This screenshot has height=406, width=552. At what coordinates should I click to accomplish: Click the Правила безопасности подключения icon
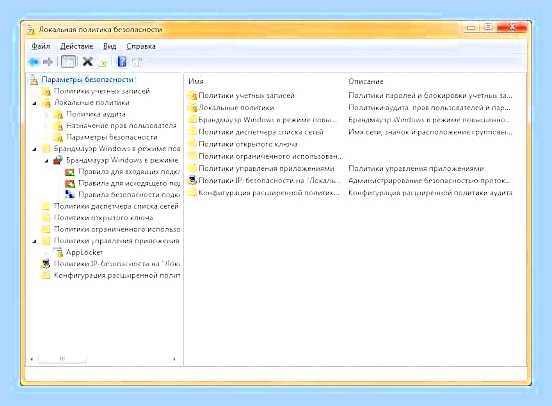coord(70,195)
